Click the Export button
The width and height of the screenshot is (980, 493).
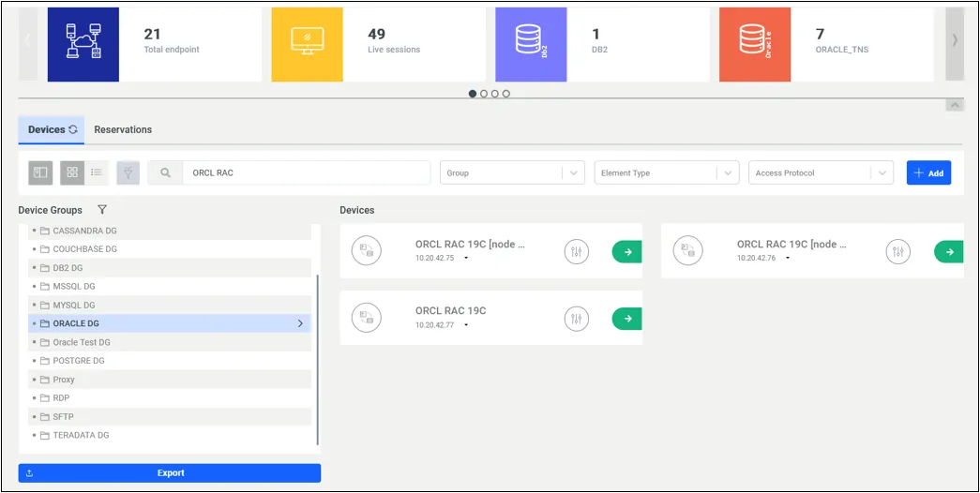(x=170, y=473)
